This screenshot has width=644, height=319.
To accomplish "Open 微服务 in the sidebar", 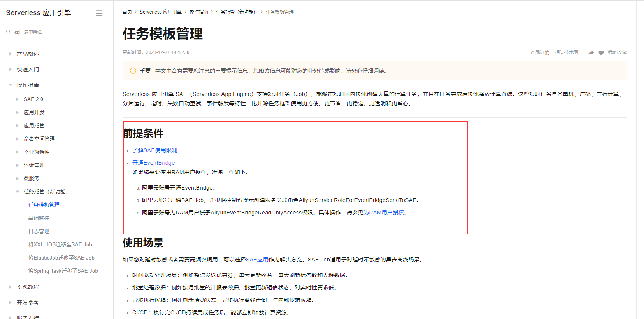I will [x=31, y=178].
